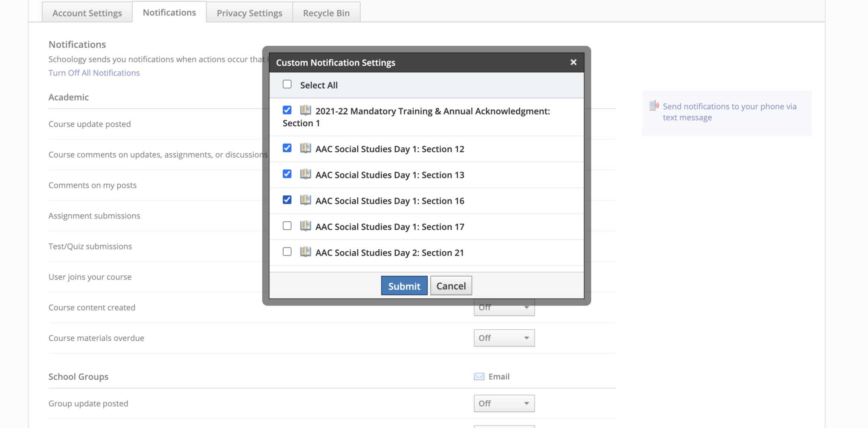Open the Course content created dropdown

tap(504, 309)
